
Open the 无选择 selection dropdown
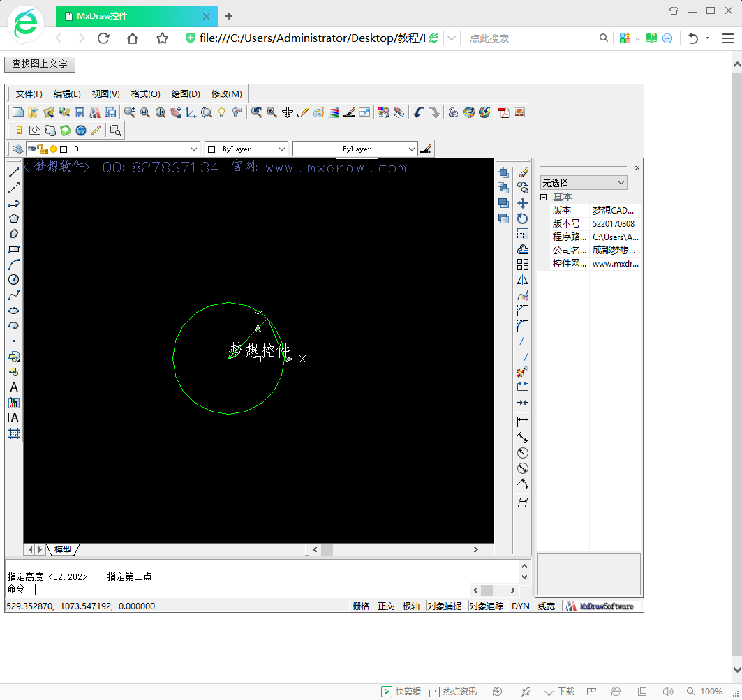click(x=584, y=183)
